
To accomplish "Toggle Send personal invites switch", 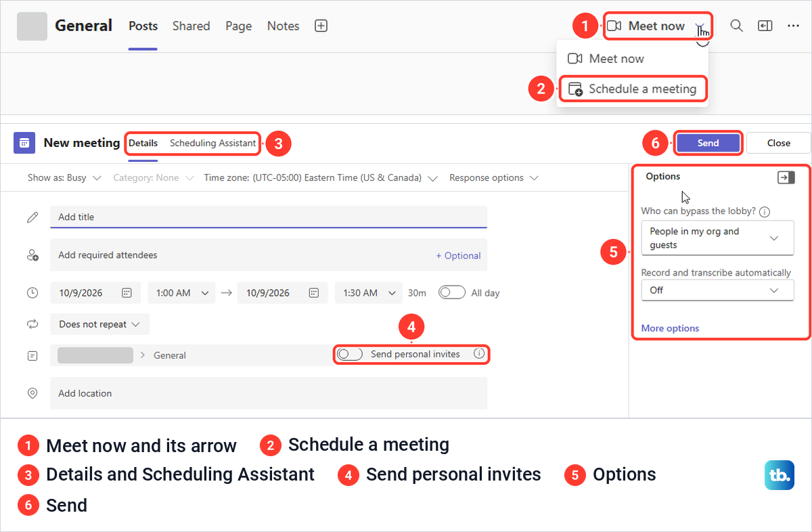I will (350, 354).
